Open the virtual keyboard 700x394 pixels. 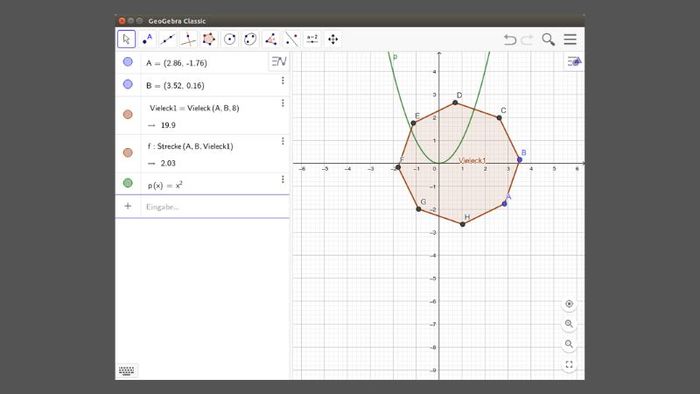(126, 370)
